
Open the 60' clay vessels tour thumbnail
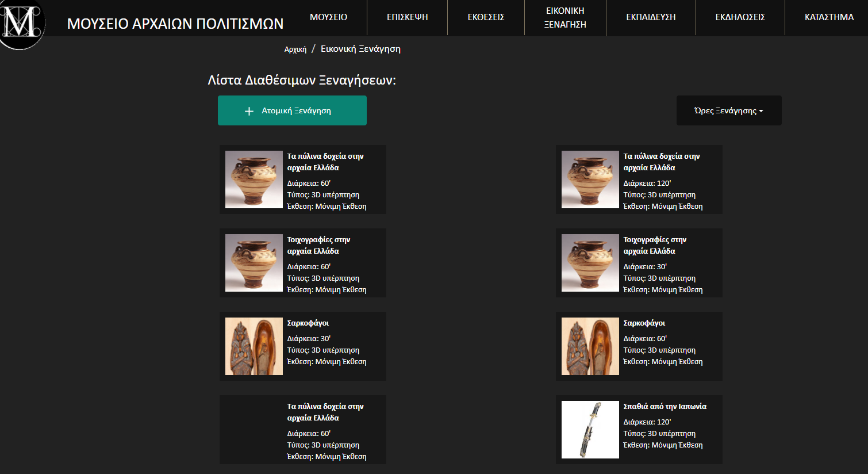click(x=254, y=179)
